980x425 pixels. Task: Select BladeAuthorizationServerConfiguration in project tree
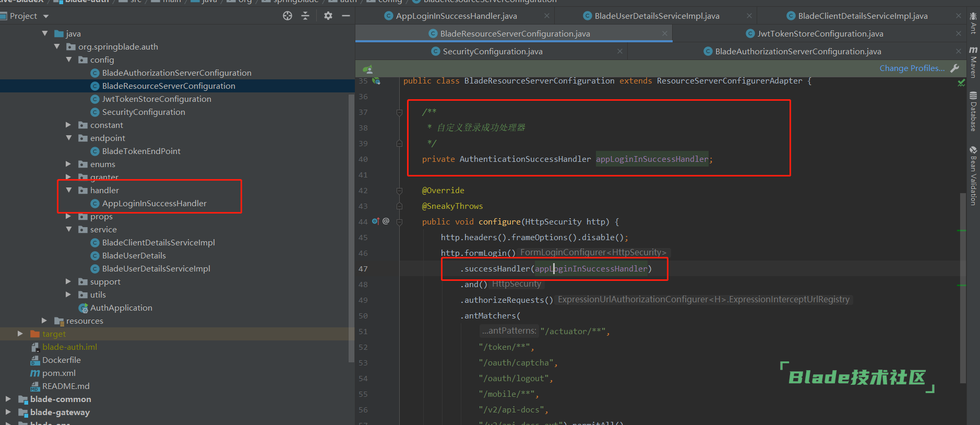pyautogui.click(x=176, y=73)
